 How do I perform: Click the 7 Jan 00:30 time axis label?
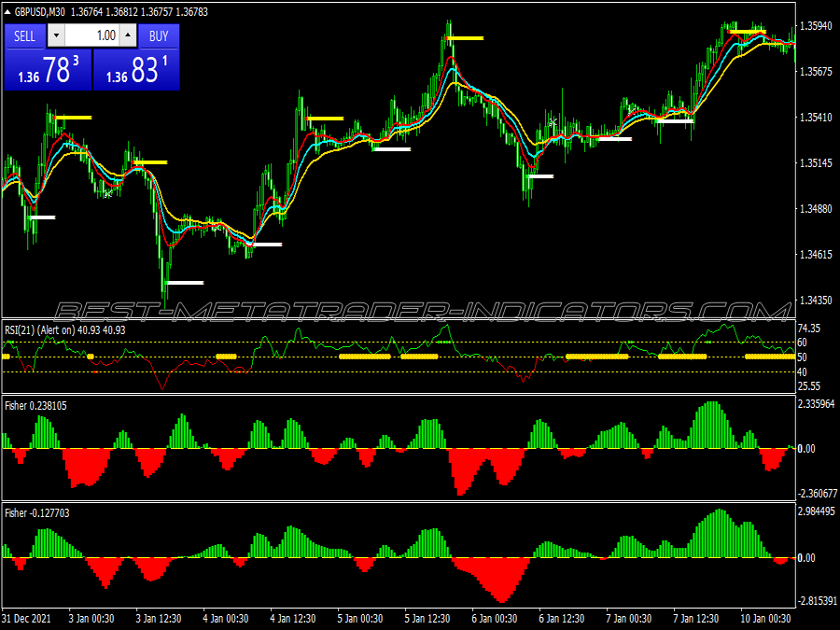[x=629, y=618]
